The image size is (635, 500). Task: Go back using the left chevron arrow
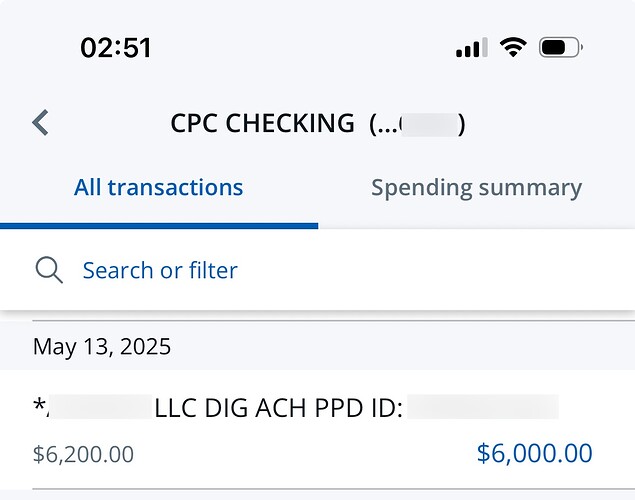pyautogui.click(x=40, y=122)
